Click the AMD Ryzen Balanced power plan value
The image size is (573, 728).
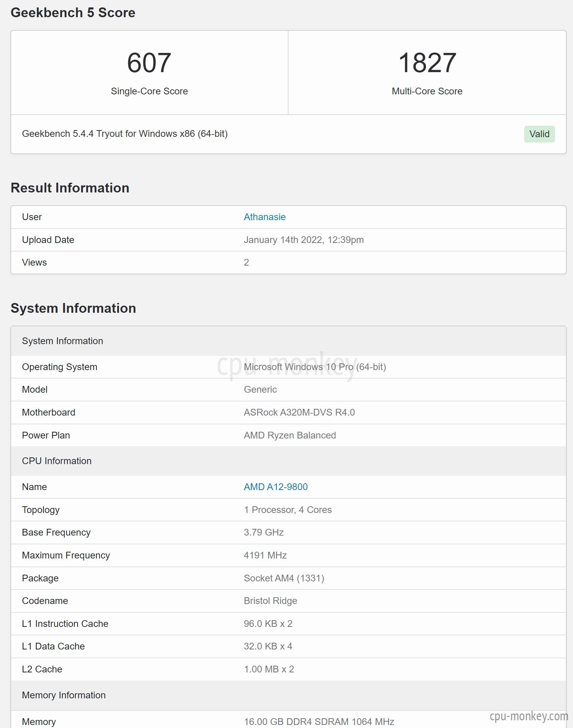pyautogui.click(x=290, y=435)
